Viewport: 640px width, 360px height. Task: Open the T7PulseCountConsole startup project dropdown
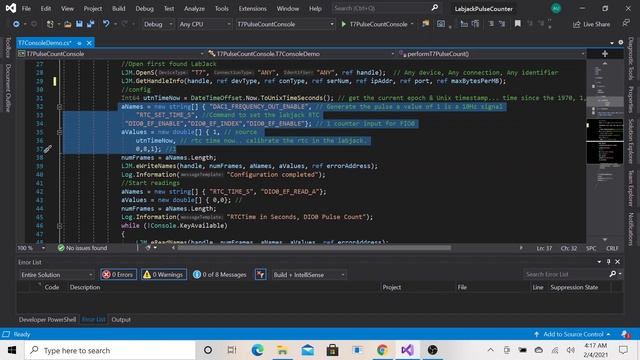pyautogui.click(x=285, y=24)
